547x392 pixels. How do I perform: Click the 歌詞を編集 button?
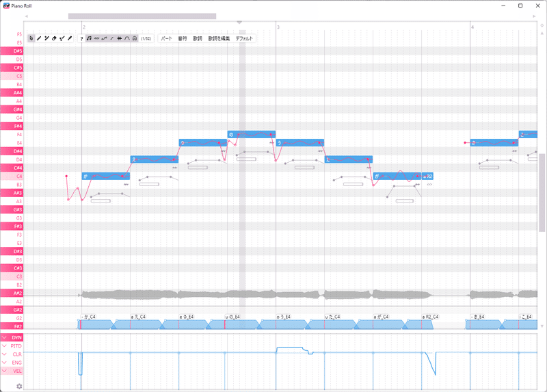point(219,38)
